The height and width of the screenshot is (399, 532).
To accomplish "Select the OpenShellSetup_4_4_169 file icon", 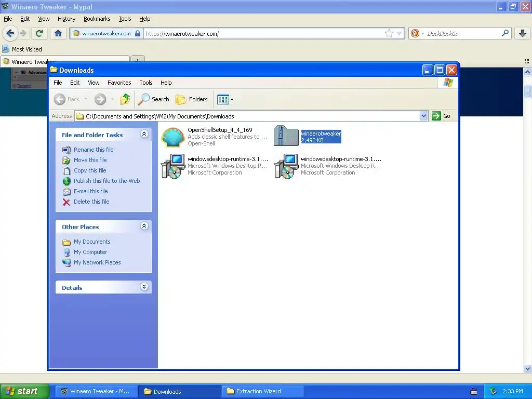I will (x=173, y=137).
